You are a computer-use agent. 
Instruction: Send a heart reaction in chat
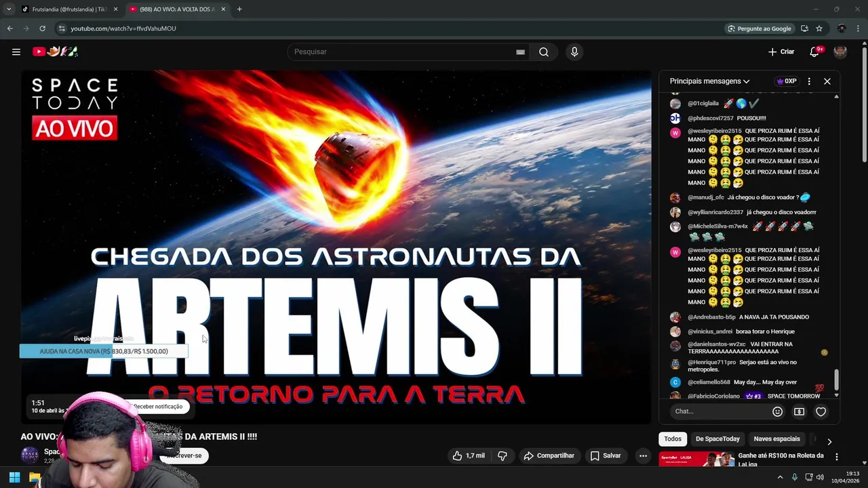821,411
